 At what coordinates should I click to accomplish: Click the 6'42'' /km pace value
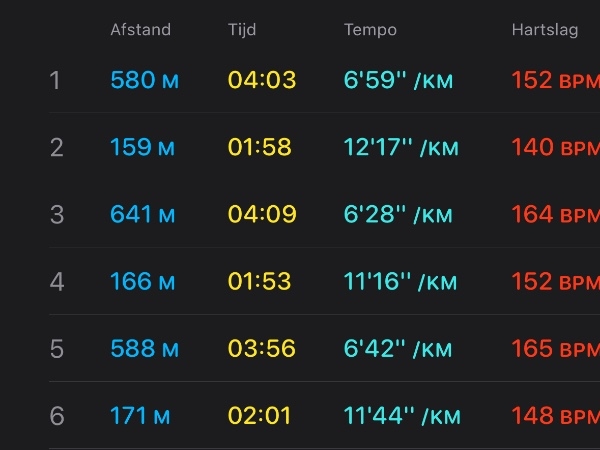pyautogui.click(x=398, y=348)
